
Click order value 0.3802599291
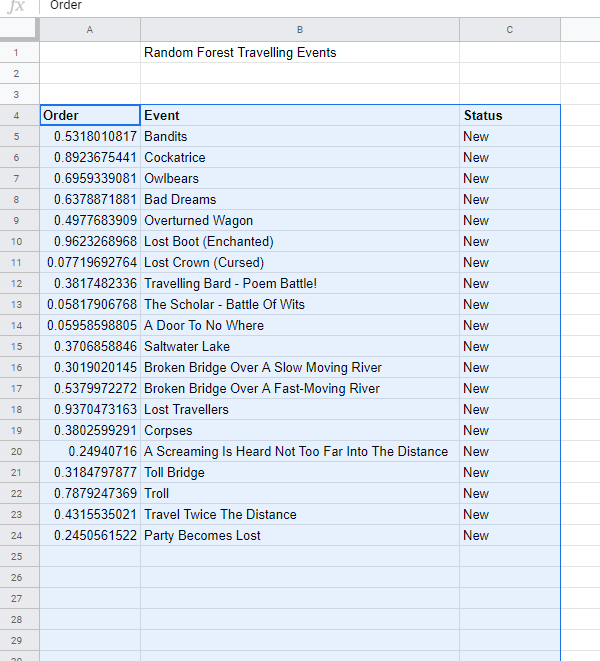tap(90, 430)
